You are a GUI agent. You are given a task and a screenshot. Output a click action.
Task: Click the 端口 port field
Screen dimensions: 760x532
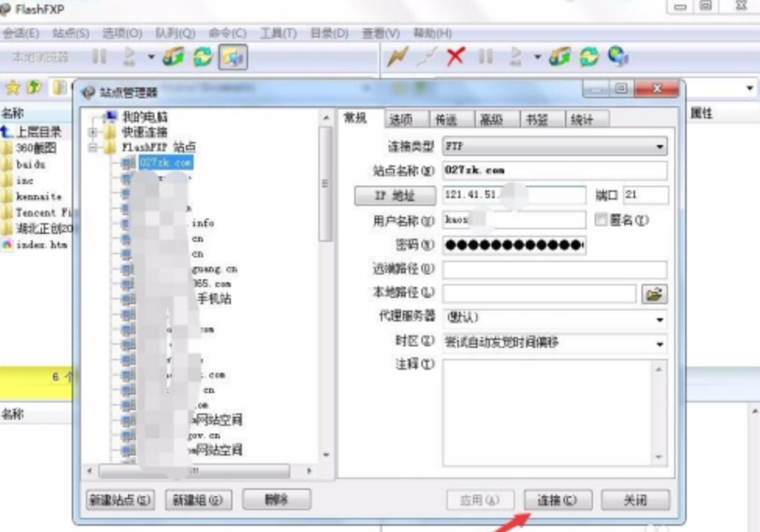(x=645, y=195)
